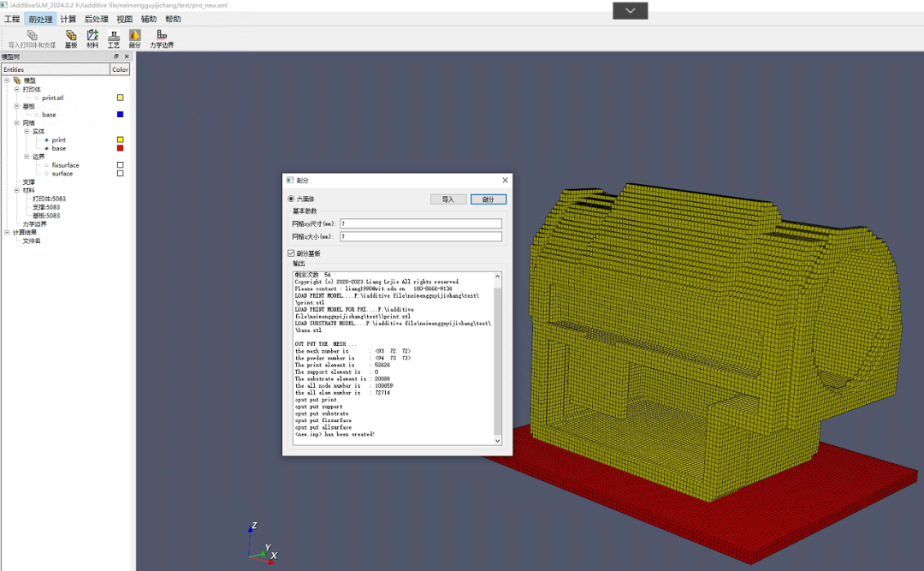924x571 pixels.
Task: Open the 视图 menu
Action: pos(124,19)
